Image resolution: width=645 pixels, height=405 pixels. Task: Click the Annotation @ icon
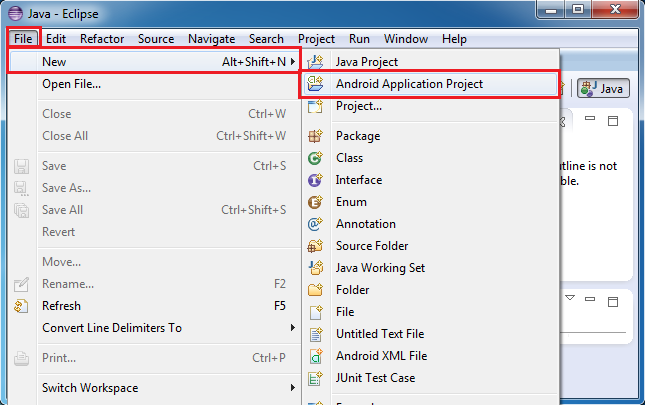[316, 224]
